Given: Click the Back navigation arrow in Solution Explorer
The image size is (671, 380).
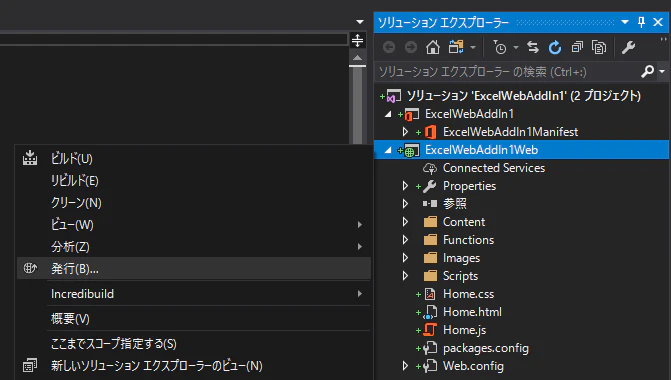Looking at the screenshot, I should [x=389, y=47].
